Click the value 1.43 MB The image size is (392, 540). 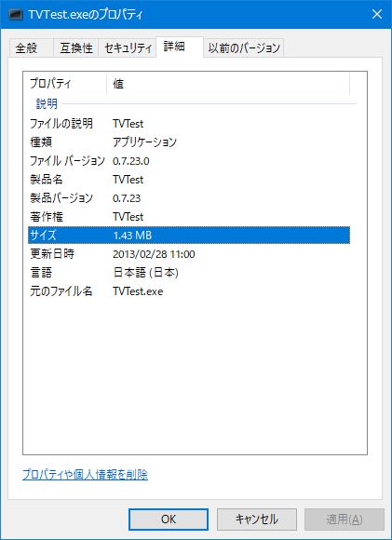coord(132,236)
